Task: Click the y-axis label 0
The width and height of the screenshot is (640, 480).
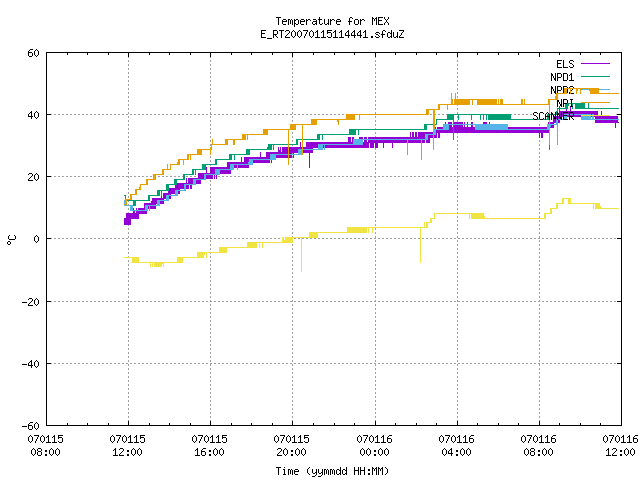Action: 37,239
